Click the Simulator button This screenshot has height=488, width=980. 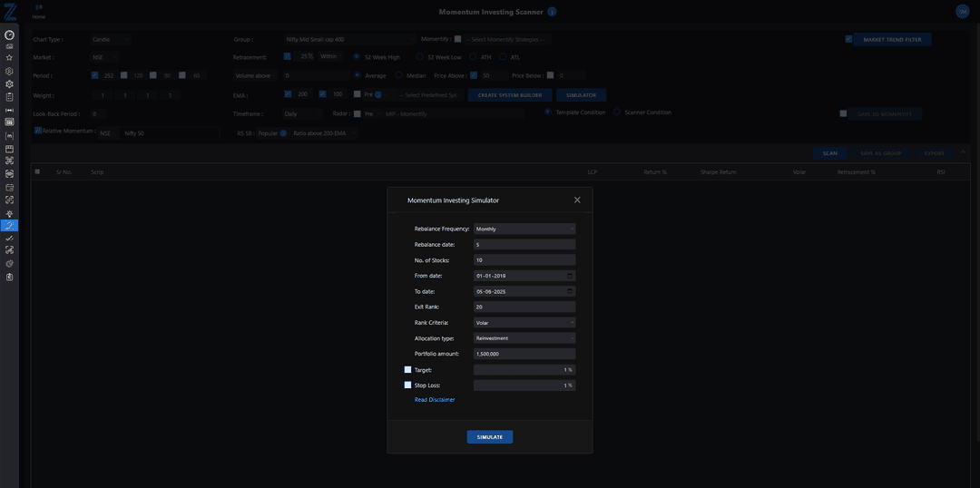coord(581,95)
